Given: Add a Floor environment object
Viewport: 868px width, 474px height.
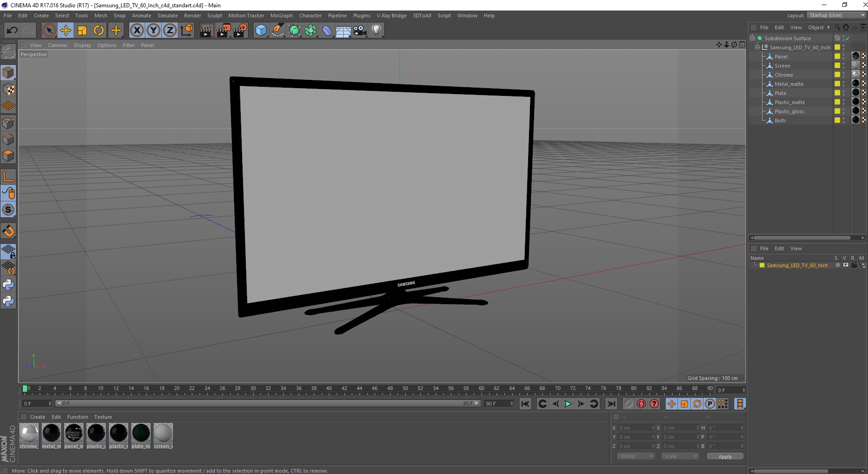Looking at the screenshot, I should (x=344, y=31).
